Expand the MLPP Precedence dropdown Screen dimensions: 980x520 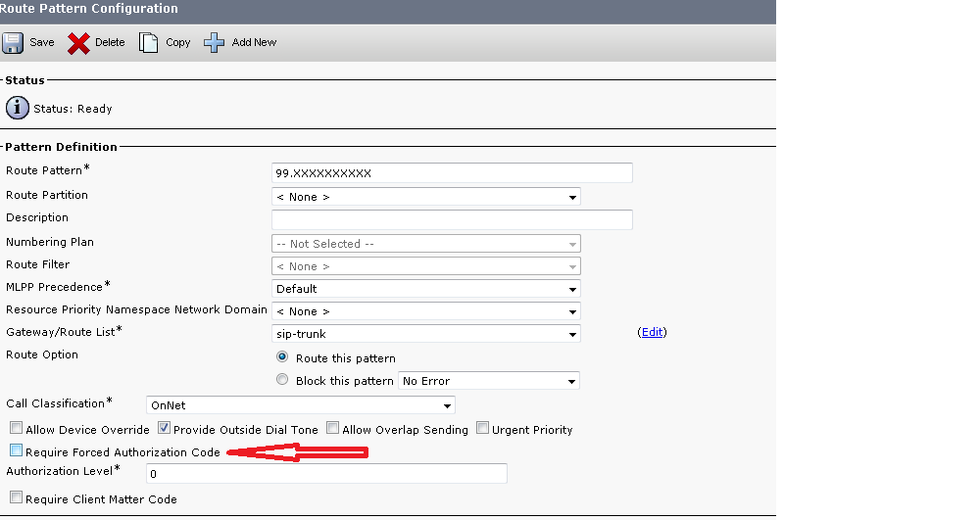click(426, 289)
